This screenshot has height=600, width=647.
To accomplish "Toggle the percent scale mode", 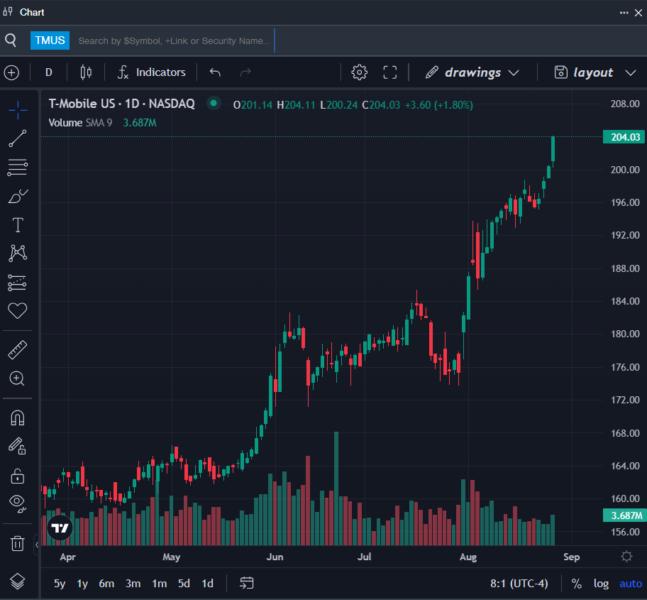I will [x=576, y=583].
